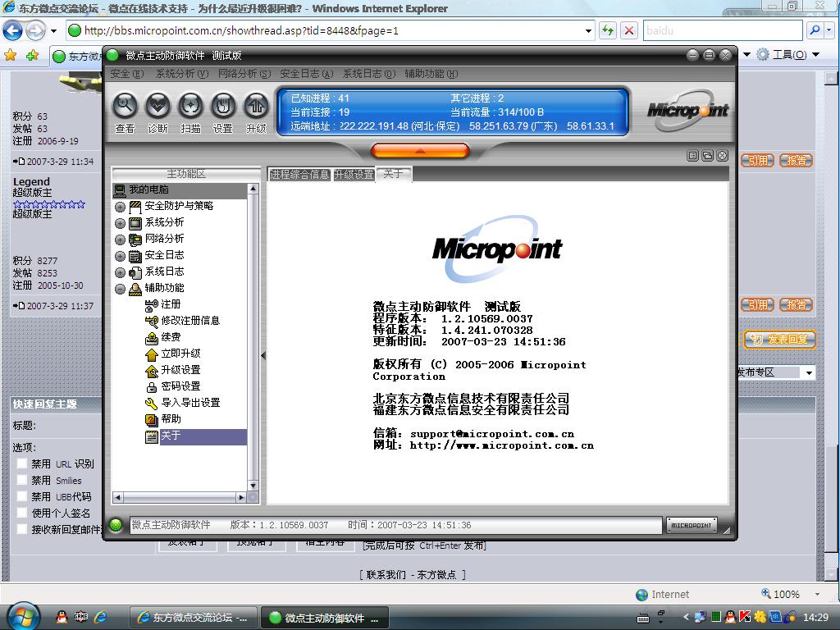Open the 发布专区 dropdown in forum
The width and height of the screenshot is (840, 630).
[808, 372]
